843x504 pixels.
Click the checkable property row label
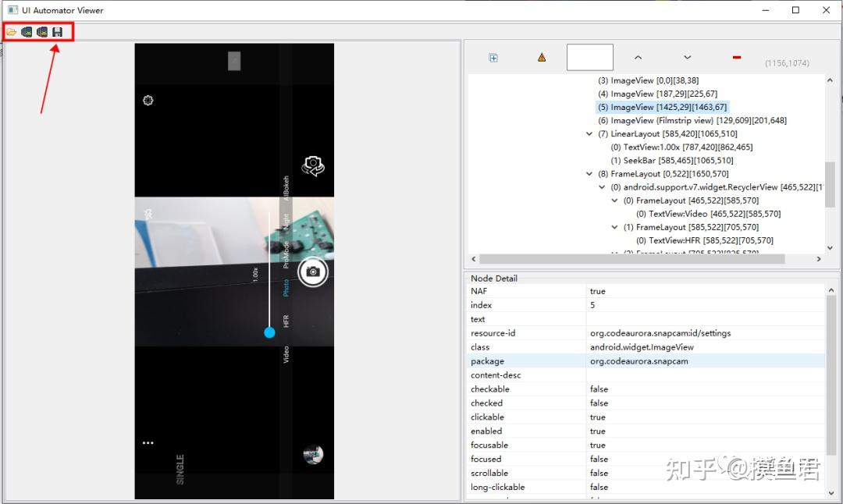coord(489,389)
